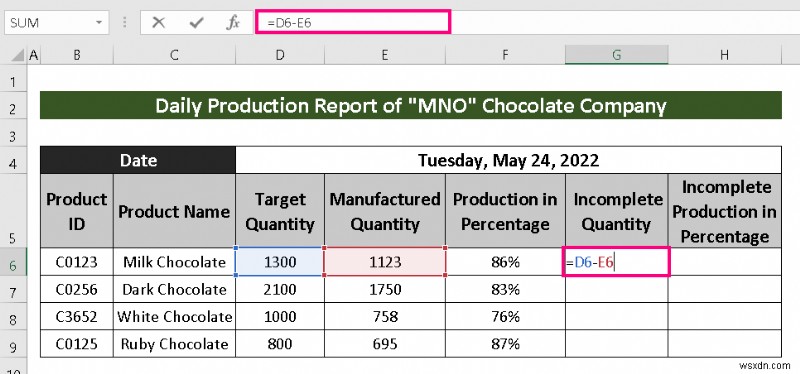The height and width of the screenshot is (374, 800).
Task: Select manufactured quantity cell 1123
Action: click(x=385, y=262)
